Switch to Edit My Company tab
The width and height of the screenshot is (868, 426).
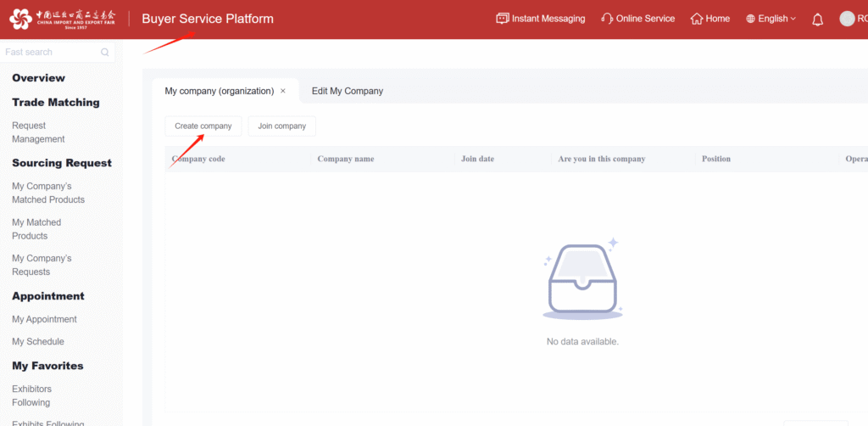(x=347, y=91)
